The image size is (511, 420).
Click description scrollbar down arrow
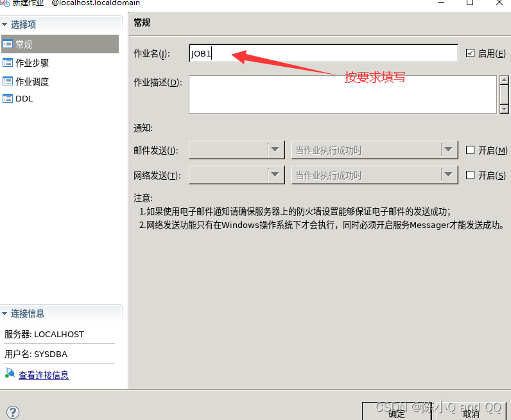coord(504,109)
